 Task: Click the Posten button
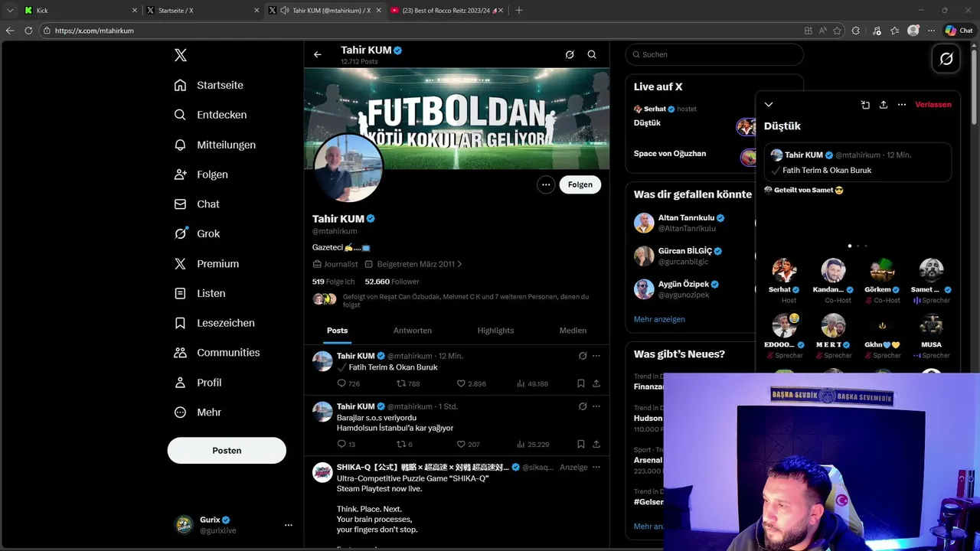(x=227, y=451)
